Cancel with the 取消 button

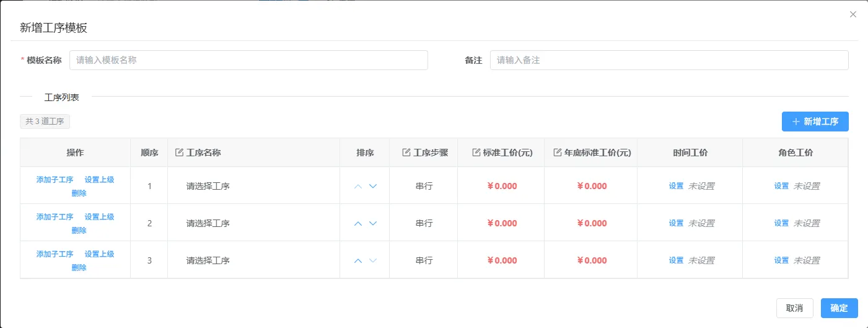(795, 308)
